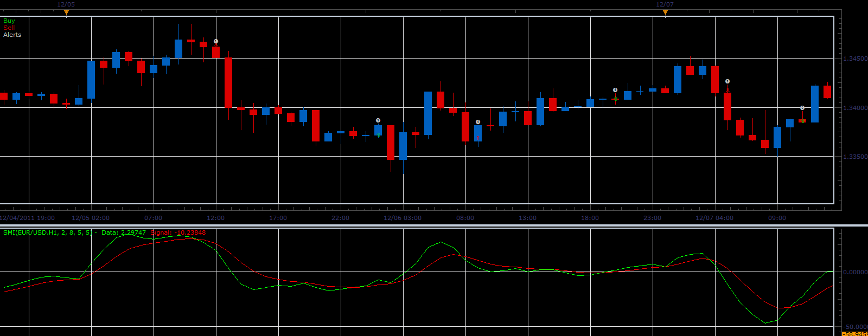Toggle the white Alerts legend label

point(12,35)
